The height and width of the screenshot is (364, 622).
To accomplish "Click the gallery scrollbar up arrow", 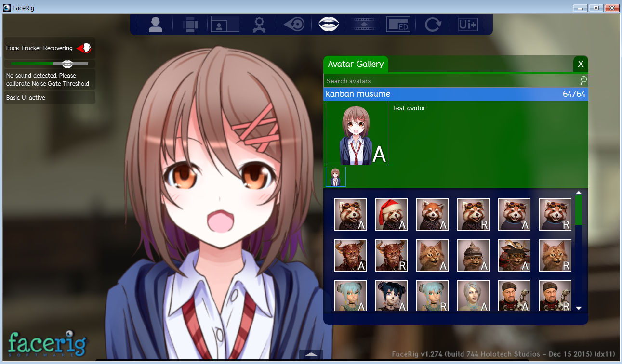I will [579, 193].
